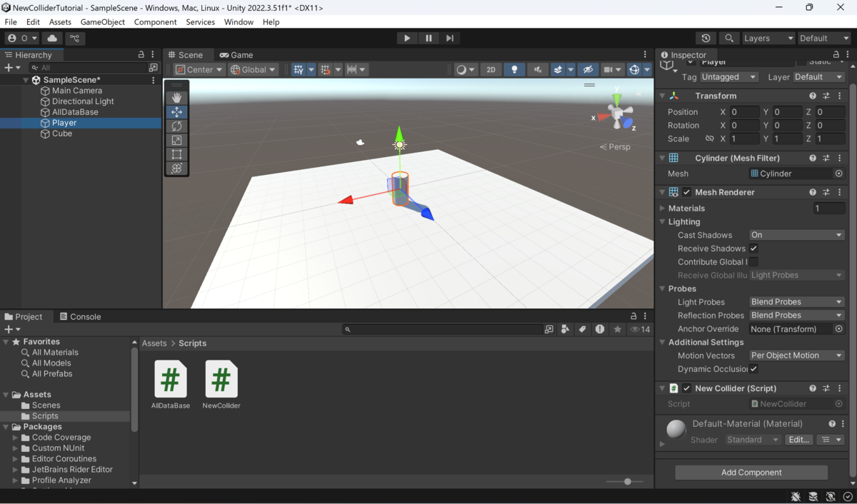Click the Pause button
857x504 pixels.
pos(428,38)
